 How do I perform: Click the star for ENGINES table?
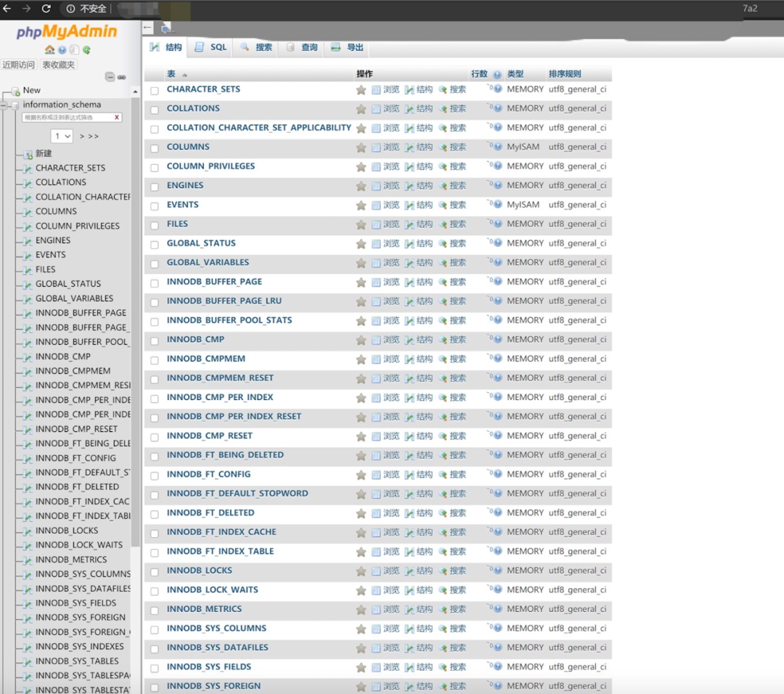click(361, 186)
